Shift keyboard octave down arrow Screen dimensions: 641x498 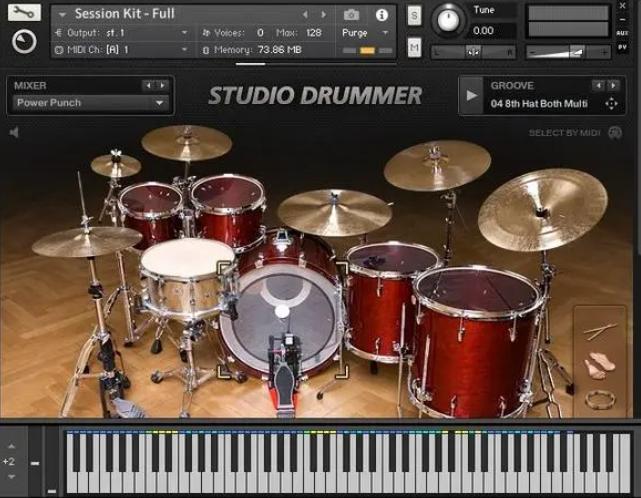(x=11, y=477)
